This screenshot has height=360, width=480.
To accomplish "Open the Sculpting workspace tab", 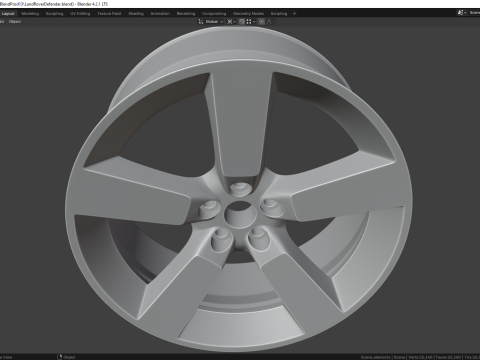I will coord(54,14).
